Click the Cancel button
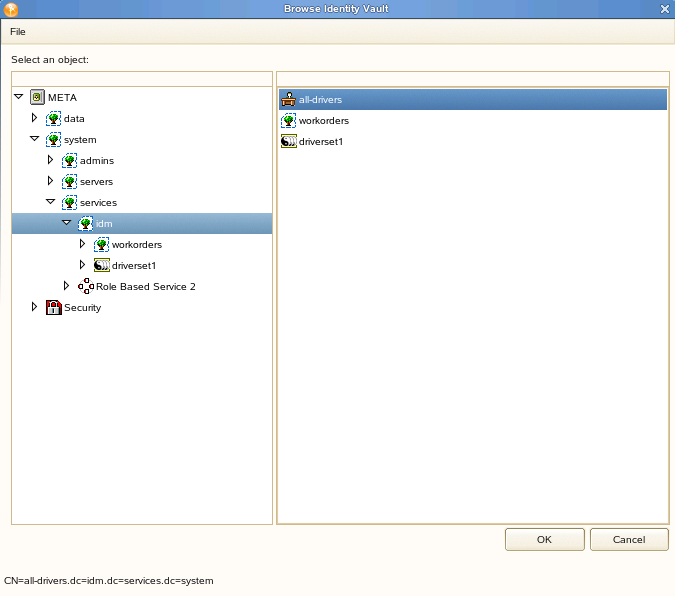This screenshot has height=596, width=675. click(x=629, y=540)
